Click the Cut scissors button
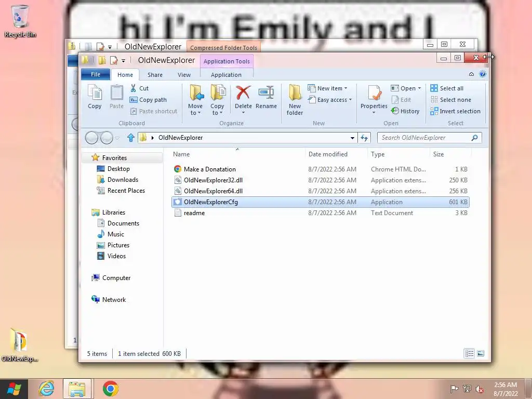532x399 pixels. click(x=139, y=88)
